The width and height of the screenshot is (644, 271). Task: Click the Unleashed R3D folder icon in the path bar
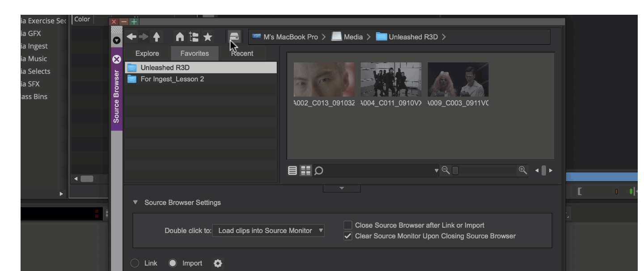click(381, 37)
